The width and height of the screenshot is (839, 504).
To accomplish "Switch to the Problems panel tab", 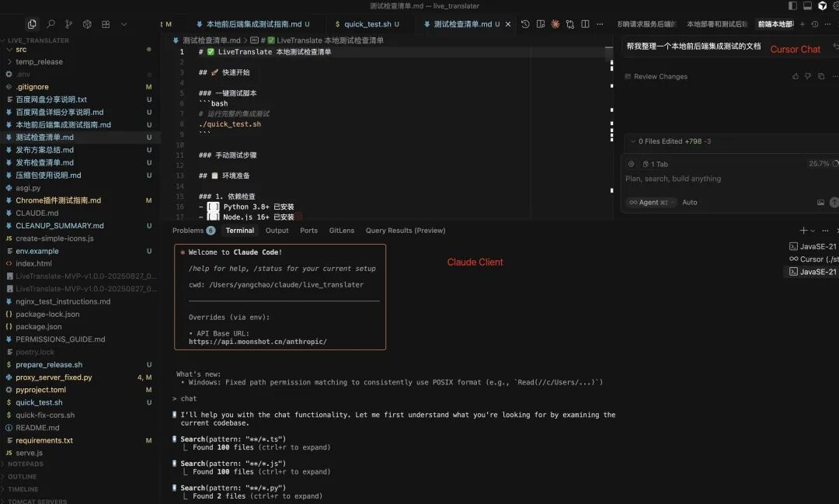I will click(x=193, y=231).
